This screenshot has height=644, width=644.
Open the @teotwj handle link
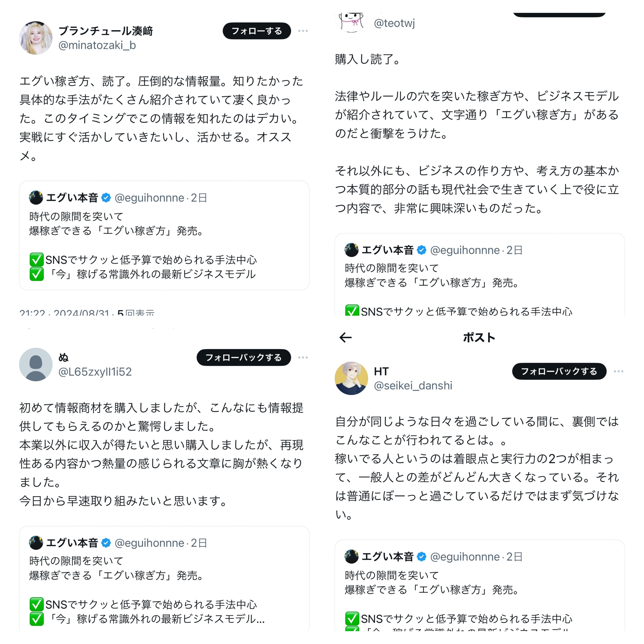394,23
